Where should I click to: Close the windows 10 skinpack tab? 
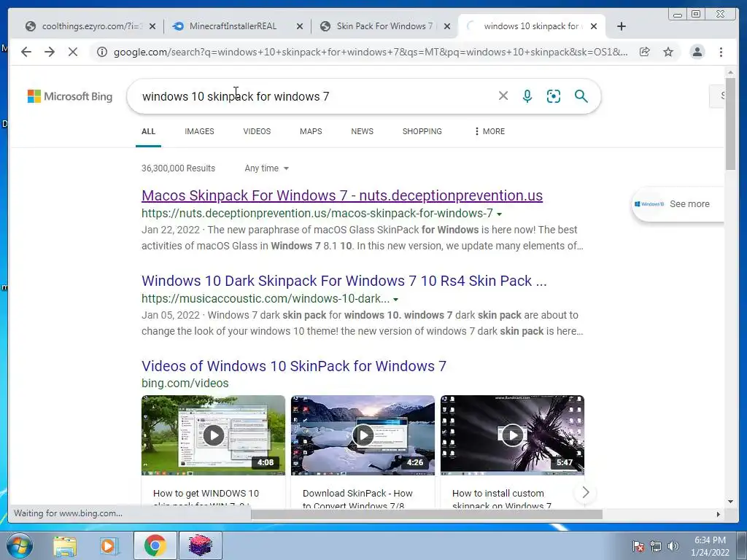(594, 26)
